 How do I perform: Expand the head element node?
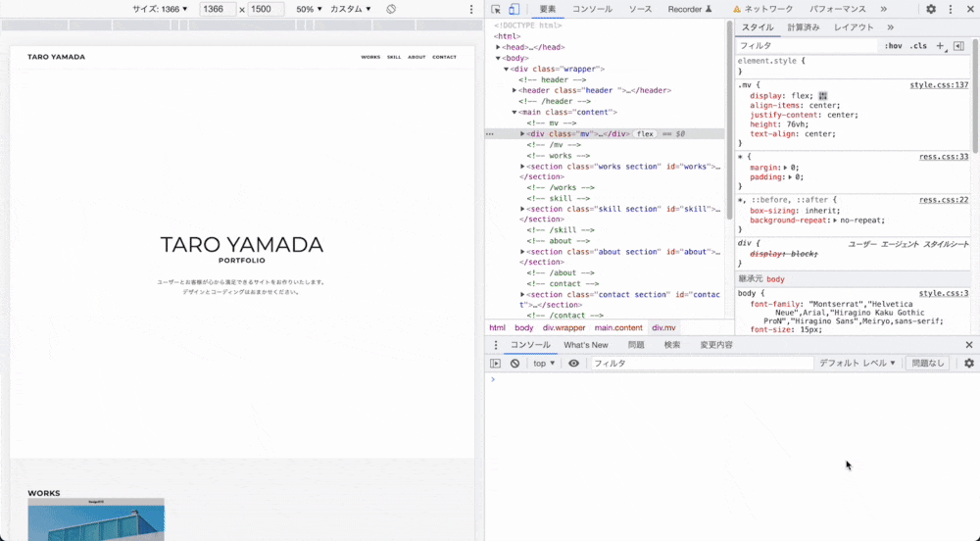point(498,47)
